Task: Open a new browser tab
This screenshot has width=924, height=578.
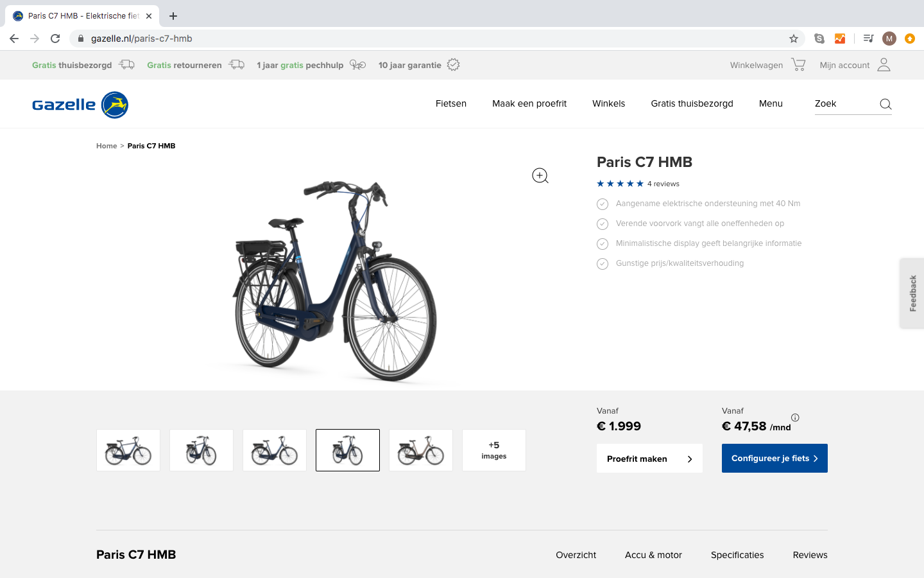Action: (173, 16)
